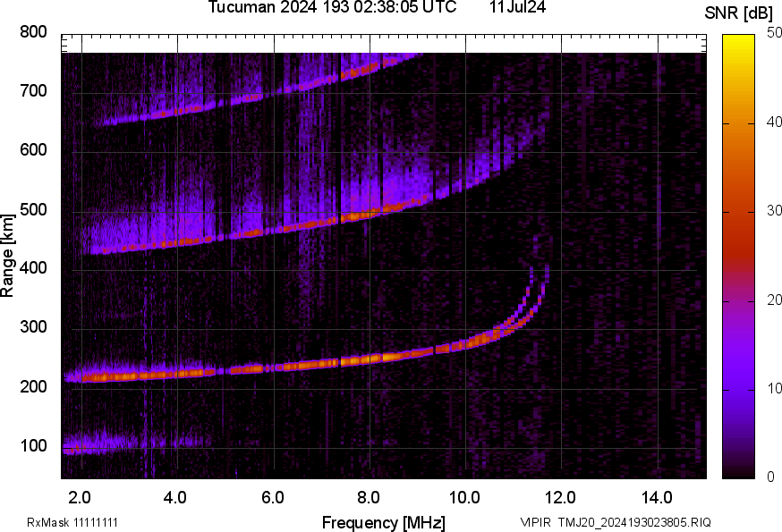Click the yellow top of the SNR colorbar
782x532 pixels.
pyautogui.click(x=739, y=40)
